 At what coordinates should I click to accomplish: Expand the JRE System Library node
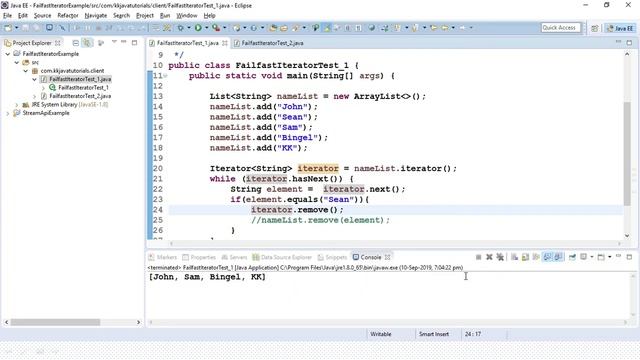17,104
